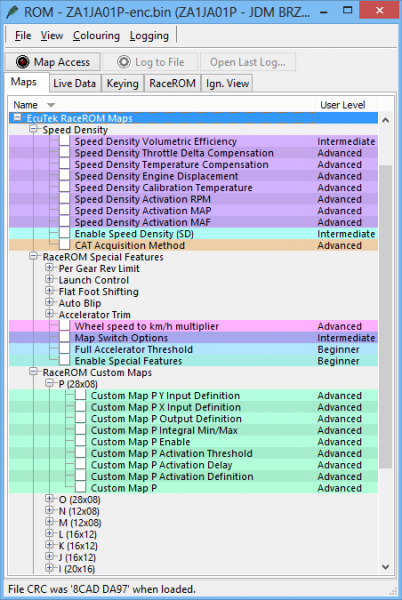Enable the Speed Density Temperature Compensation checkbox
This screenshot has width=402, height=600.
[65, 164]
